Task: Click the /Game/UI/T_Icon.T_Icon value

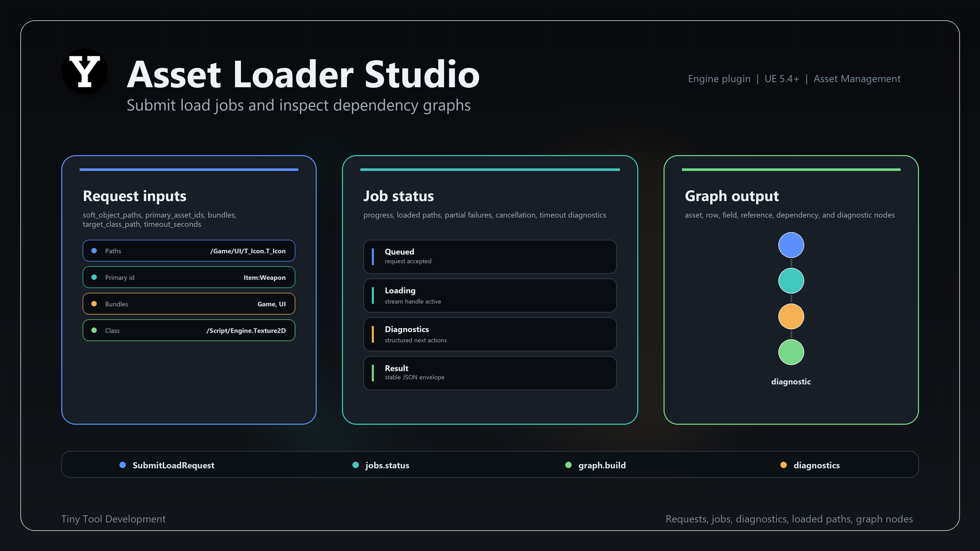Action: [x=248, y=251]
